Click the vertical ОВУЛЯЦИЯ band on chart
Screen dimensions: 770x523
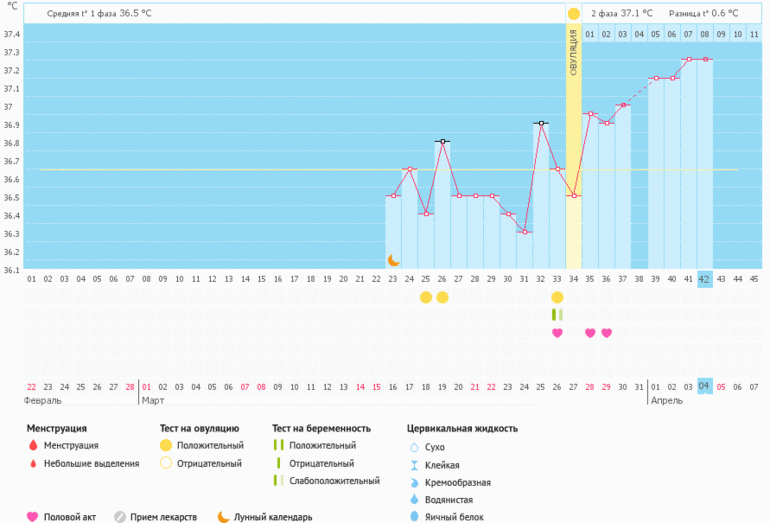coord(573,150)
